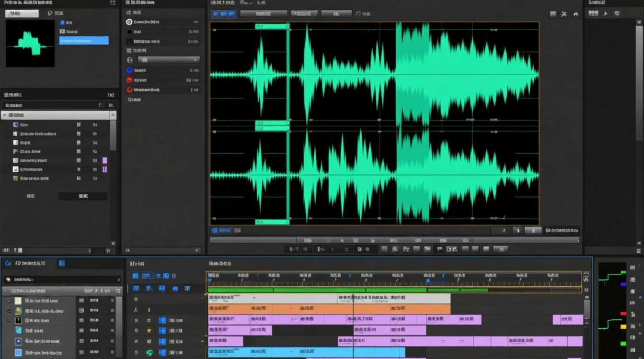Toggle the gray box beside the light green thumbnail

pyautogui.click(x=81, y=301)
